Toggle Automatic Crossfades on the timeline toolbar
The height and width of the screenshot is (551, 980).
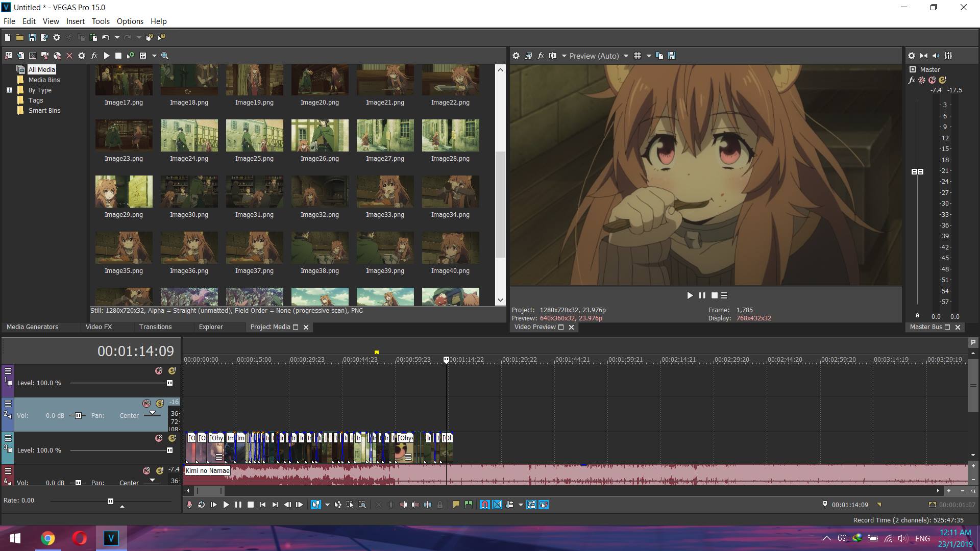point(497,505)
